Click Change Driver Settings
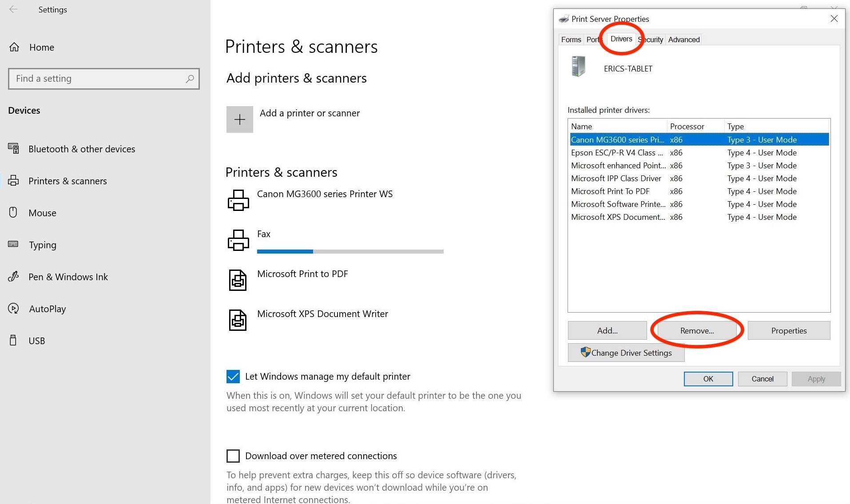This screenshot has height=504, width=850. coord(626,353)
